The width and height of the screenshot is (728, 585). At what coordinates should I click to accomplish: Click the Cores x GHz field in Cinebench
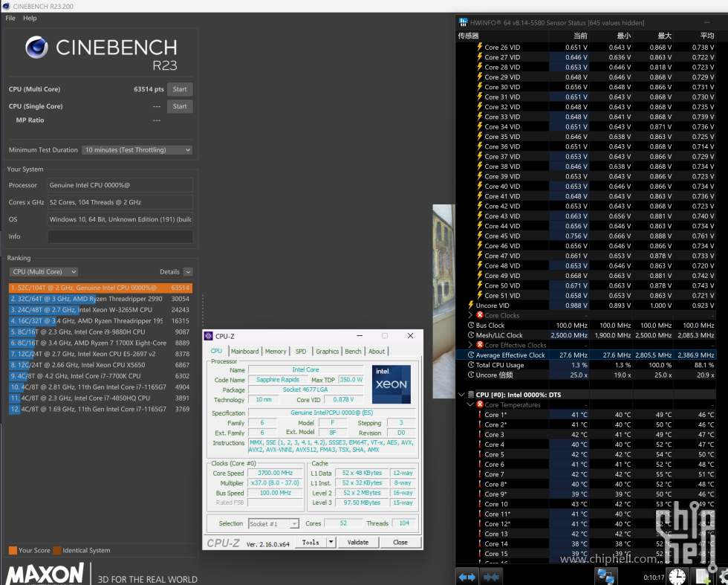pos(120,202)
